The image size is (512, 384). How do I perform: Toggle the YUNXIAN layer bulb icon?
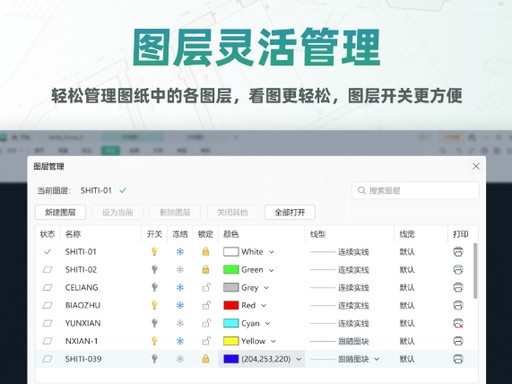click(154, 323)
